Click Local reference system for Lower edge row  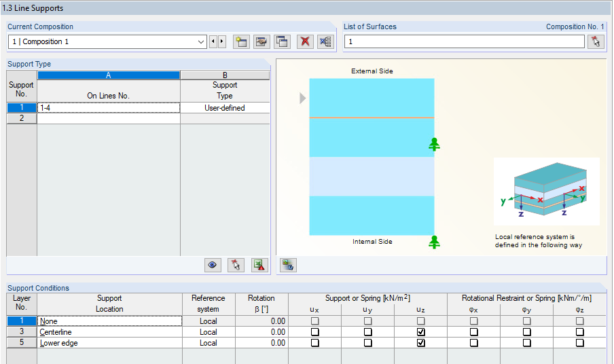tap(209, 343)
